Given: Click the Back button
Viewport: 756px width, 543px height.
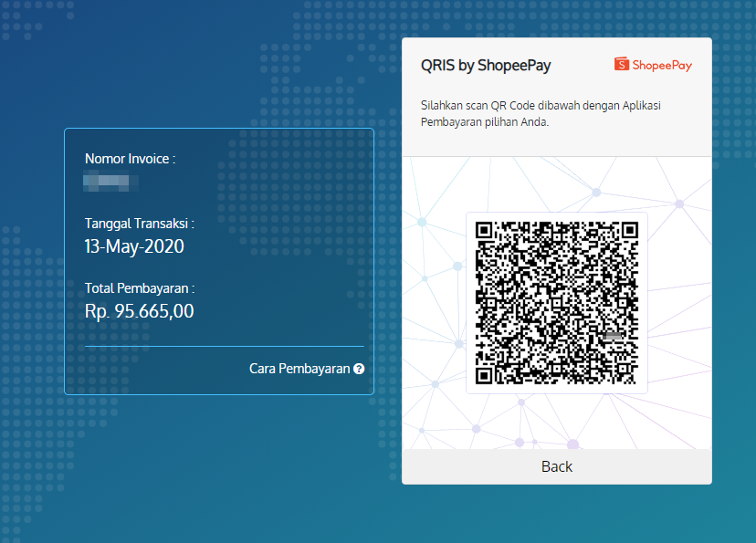Looking at the screenshot, I should (x=556, y=466).
